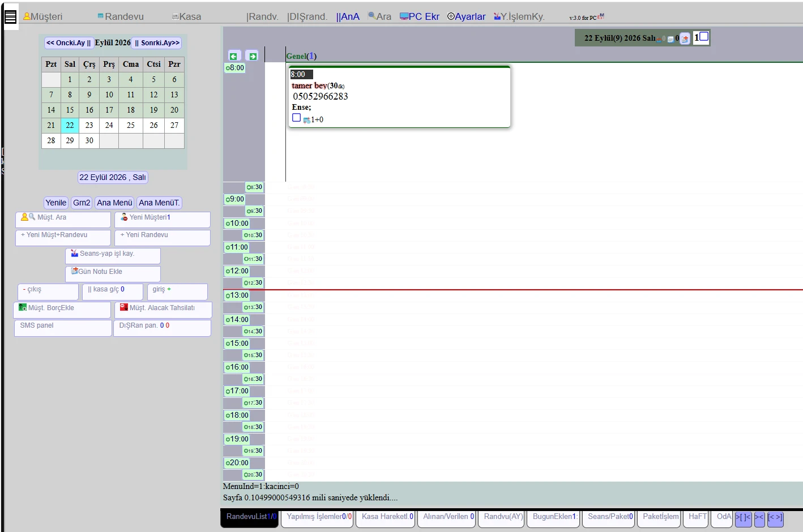Go to previous month with <<Oncki.Ay

(x=69, y=43)
